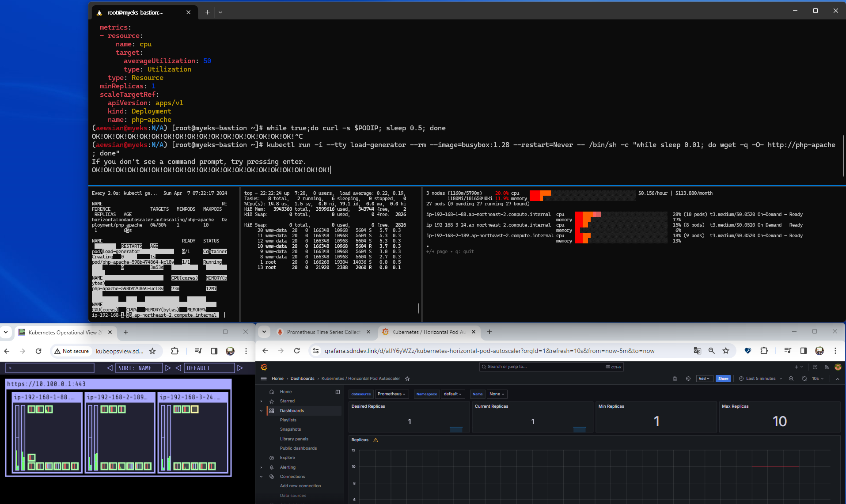Bookmark the Grafana page with star

[x=726, y=351]
